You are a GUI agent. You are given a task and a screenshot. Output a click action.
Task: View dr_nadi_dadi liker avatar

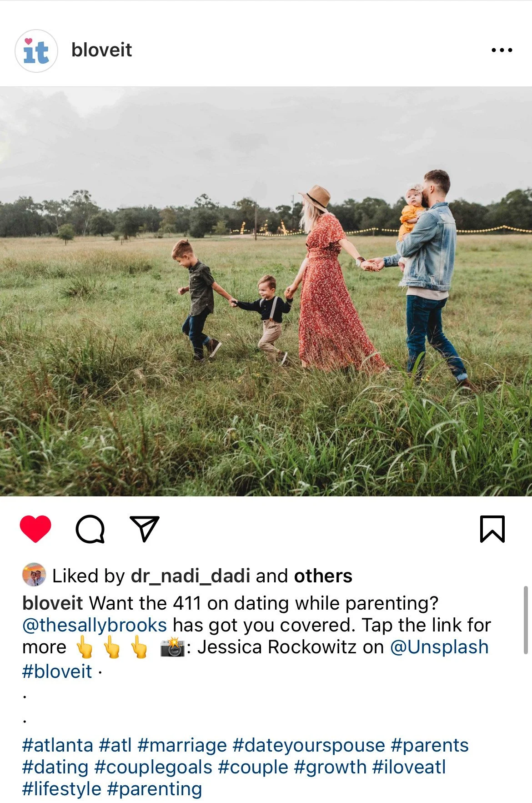34,575
